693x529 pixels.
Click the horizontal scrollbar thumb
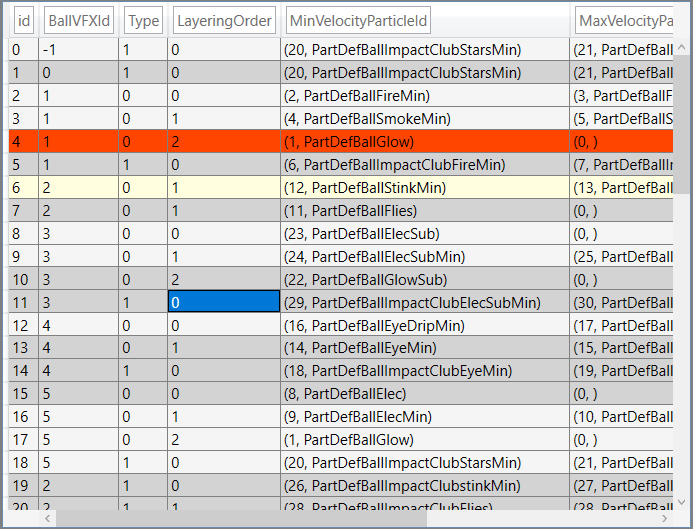[241, 518]
